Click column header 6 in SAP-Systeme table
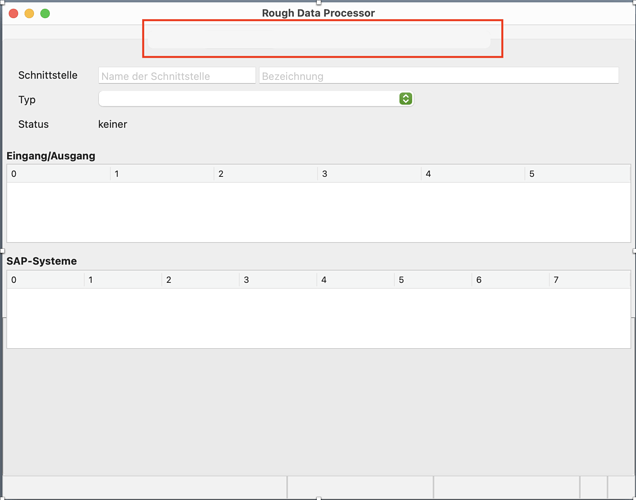Image resolution: width=636 pixels, height=500 pixels. click(510, 280)
